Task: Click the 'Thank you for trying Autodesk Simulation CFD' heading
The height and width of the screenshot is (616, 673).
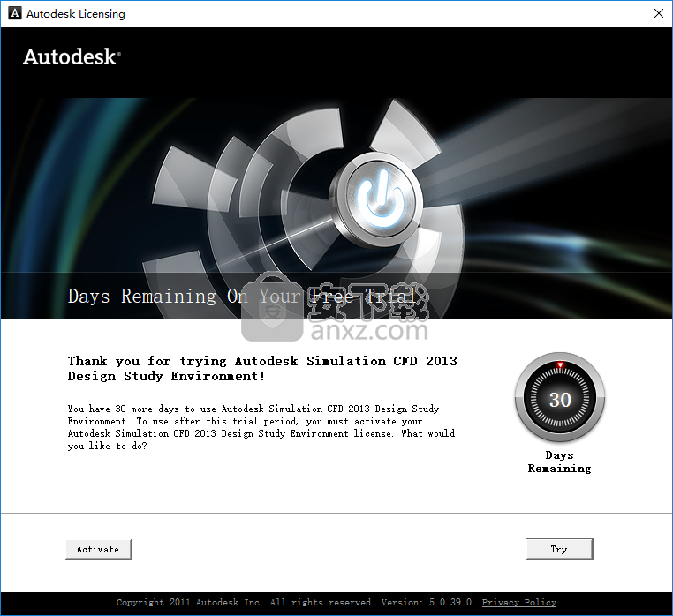Action: coord(262,369)
